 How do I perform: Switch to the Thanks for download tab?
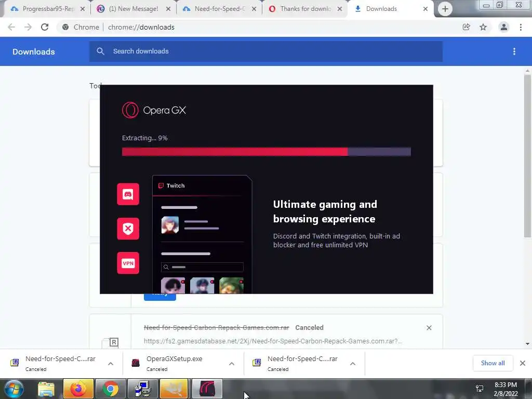304,9
